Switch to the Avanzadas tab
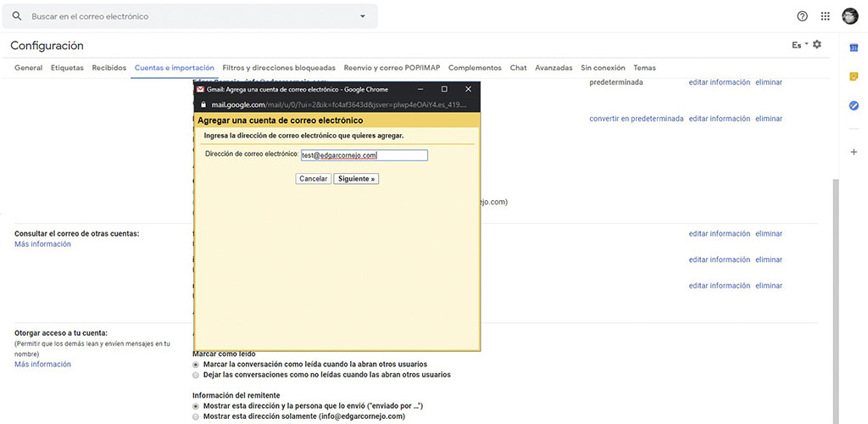868x424 pixels. click(x=554, y=68)
